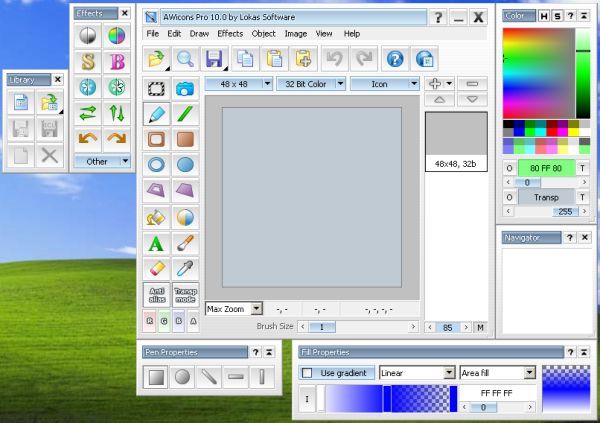Open the Edit menu
600x423 pixels.
174,34
